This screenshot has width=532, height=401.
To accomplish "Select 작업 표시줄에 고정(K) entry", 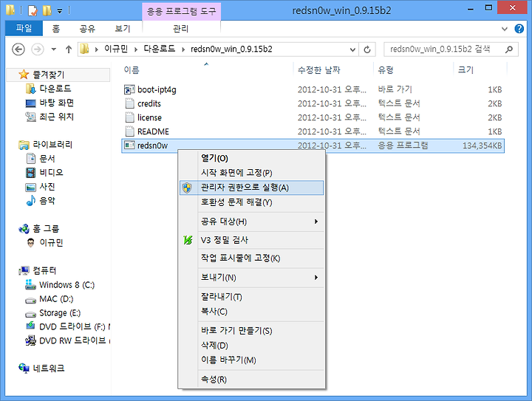I will point(252,258).
